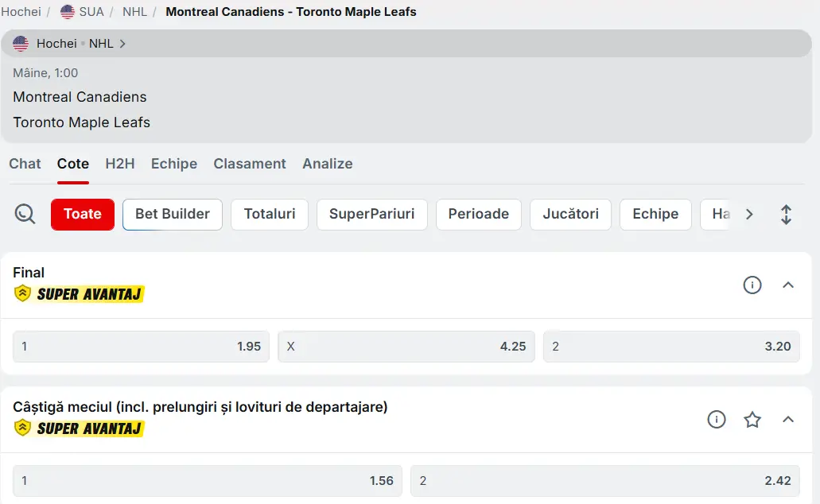Expand the Hochei NHL header chevron

pyautogui.click(x=122, y=44)
